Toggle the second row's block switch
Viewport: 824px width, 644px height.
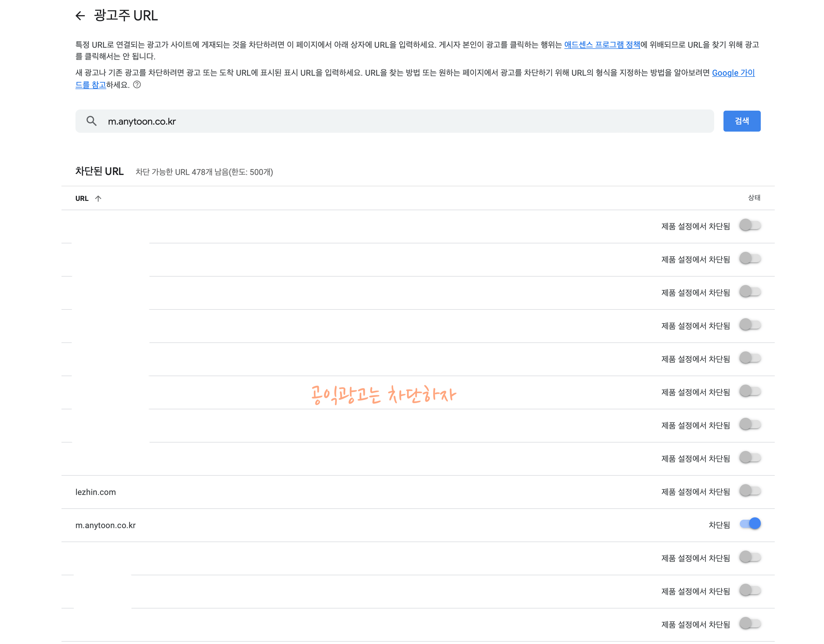(x=750, y=258)
